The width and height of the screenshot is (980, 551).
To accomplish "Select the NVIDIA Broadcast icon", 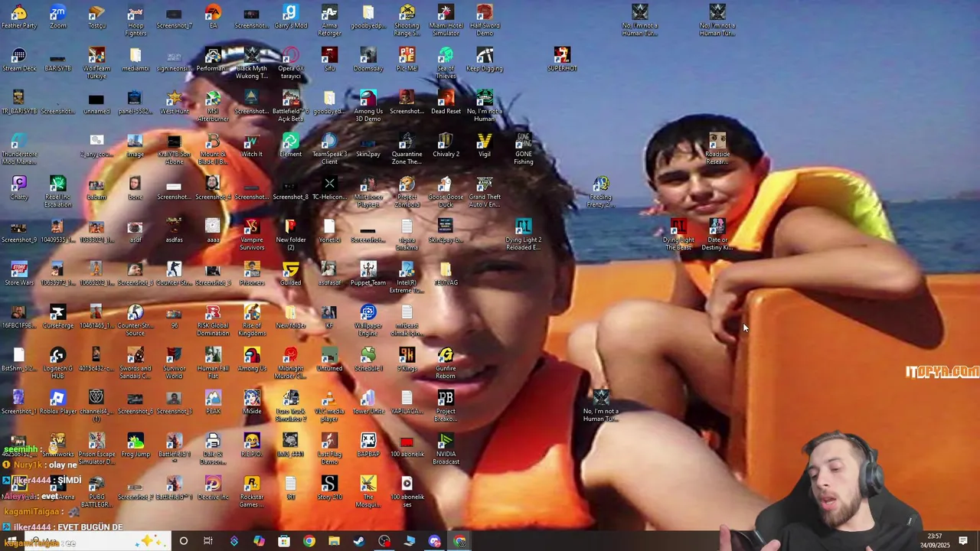I will point(446,448).
